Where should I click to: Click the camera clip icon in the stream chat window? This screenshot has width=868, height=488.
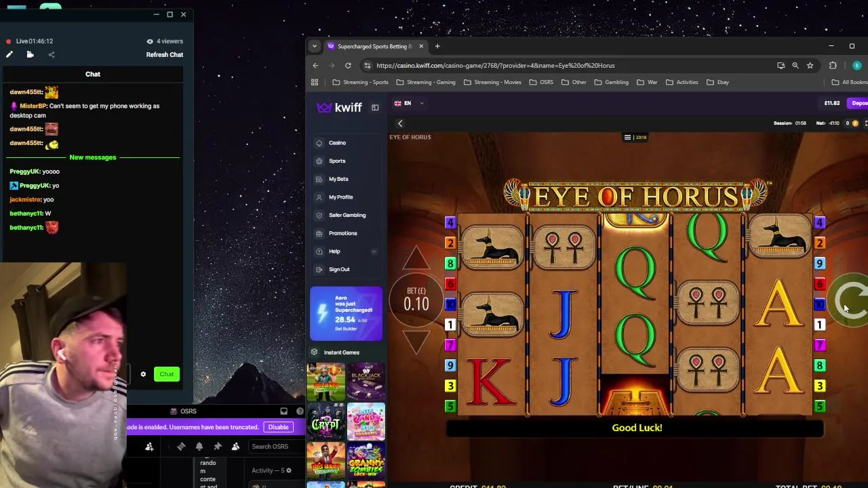coord(30,55)
